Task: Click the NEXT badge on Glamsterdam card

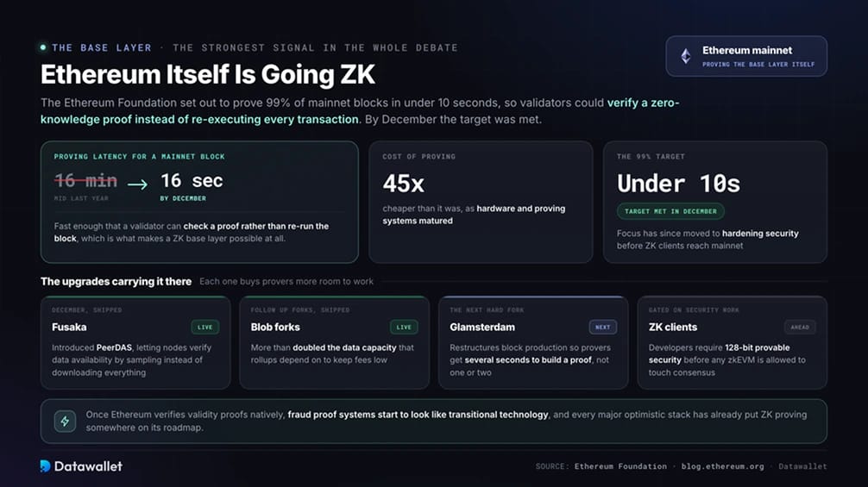Action: pos(603,328)
